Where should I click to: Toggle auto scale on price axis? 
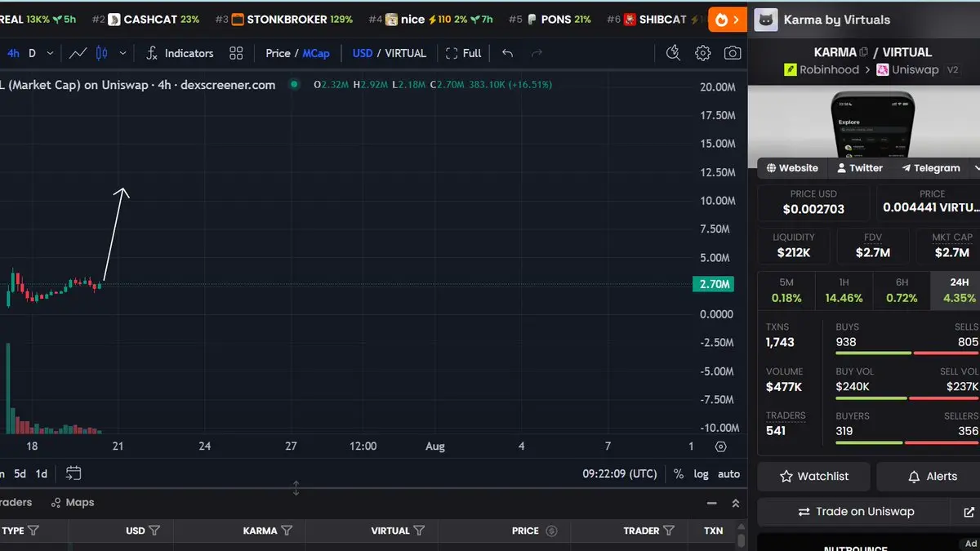pyautogui.click(x=728, y=473)
